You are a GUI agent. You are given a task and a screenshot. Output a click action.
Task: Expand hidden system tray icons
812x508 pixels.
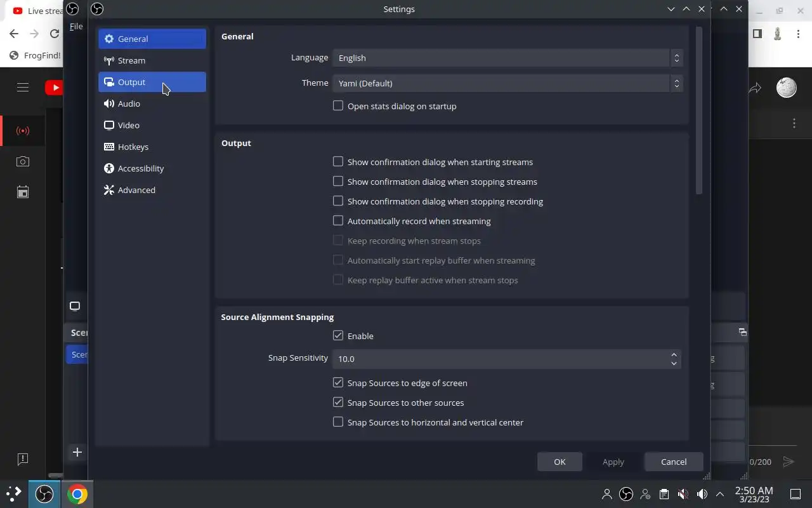[x=720, y=493]
